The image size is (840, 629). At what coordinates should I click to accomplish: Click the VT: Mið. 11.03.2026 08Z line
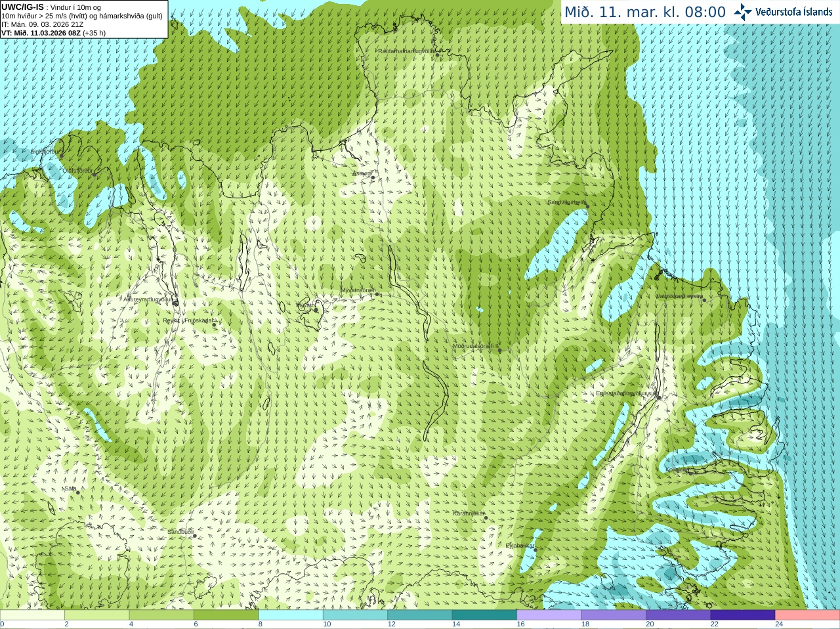[54, 33]
